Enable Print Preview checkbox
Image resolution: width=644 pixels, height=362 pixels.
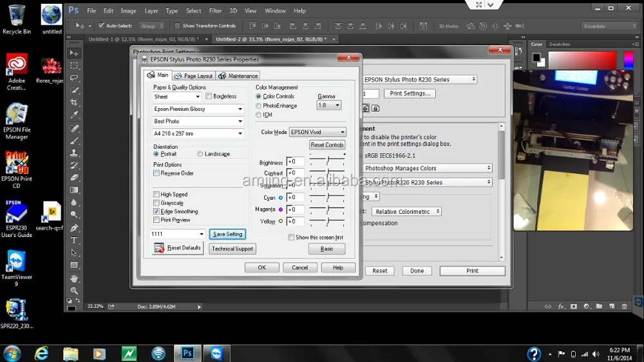tap(156, 220)
